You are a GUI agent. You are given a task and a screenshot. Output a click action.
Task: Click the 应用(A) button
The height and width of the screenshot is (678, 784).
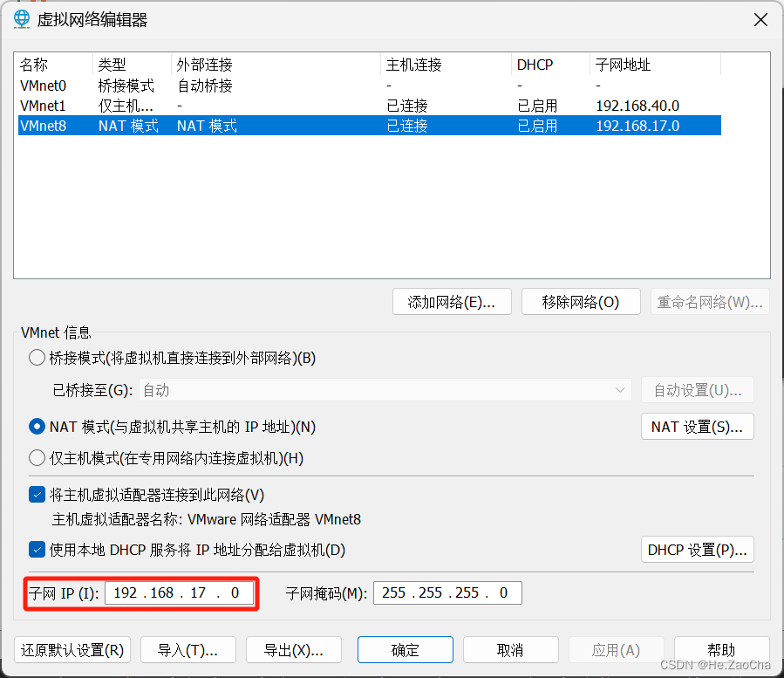[x=617, y=650]
